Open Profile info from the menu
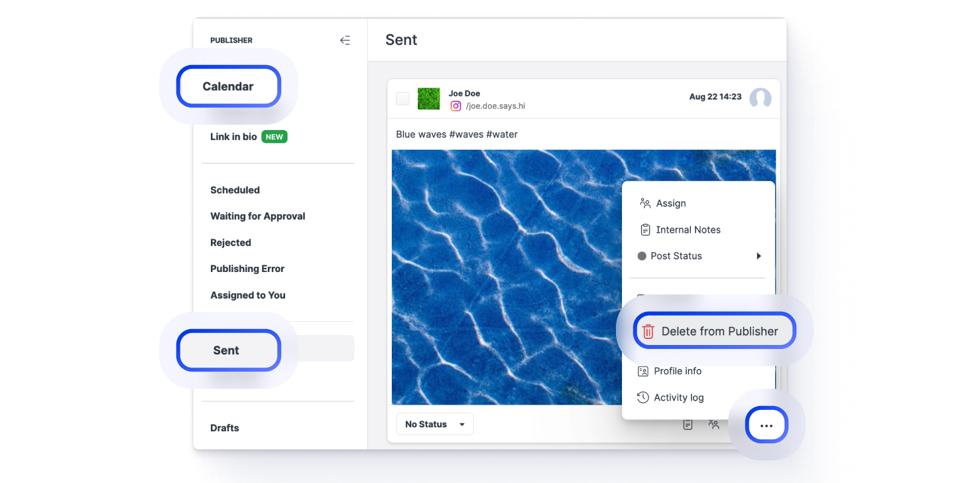980x483 pixels. tap(677, 371)
